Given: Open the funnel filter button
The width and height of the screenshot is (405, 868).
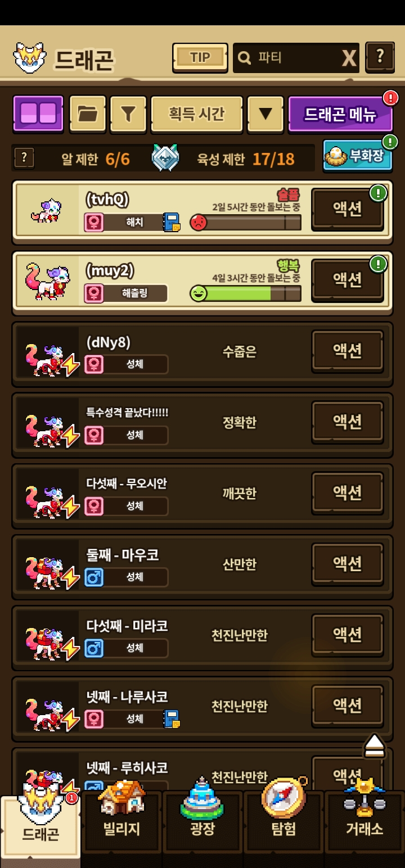Looking at the screenshot, I should [x=128, y=114].
